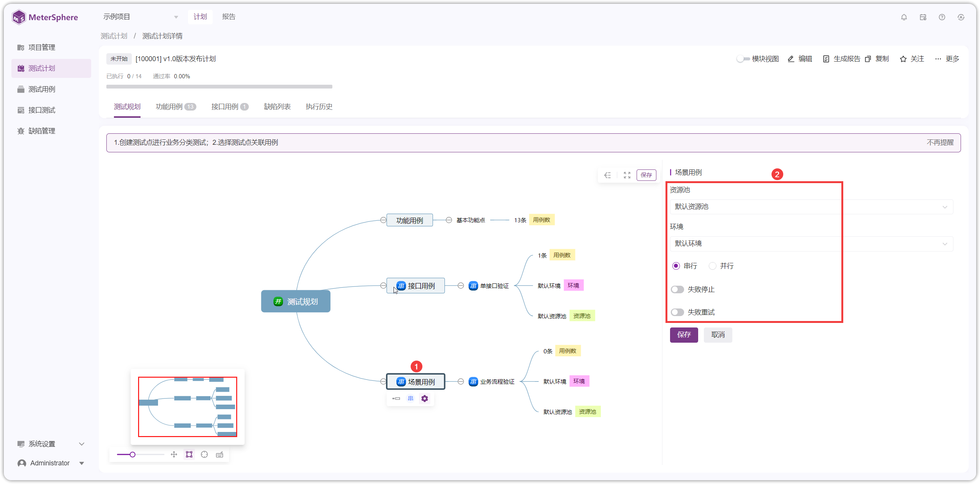The width and height of the screenshot is (980, 484).
Task: Select the 串行 radio option
Action: 676,266
